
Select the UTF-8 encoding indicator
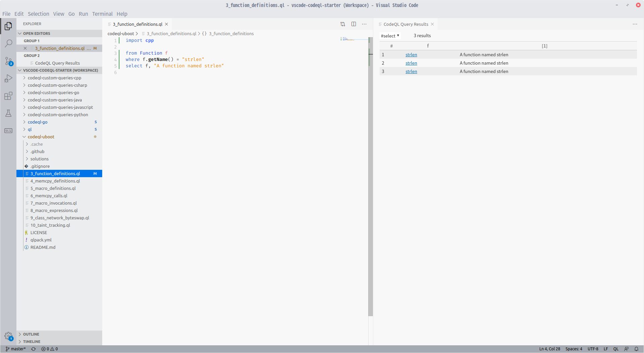(x=593, y=349)
